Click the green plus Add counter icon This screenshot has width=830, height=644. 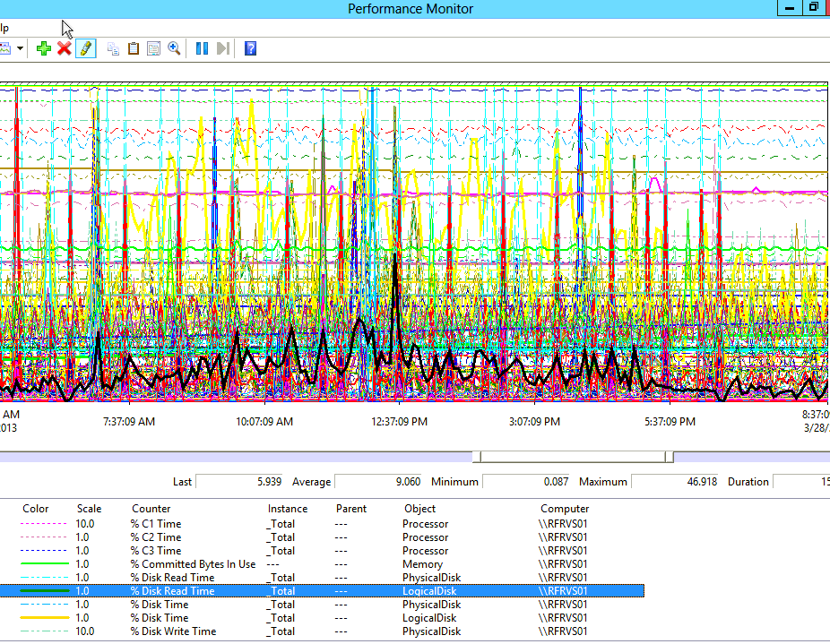point(44,48)
